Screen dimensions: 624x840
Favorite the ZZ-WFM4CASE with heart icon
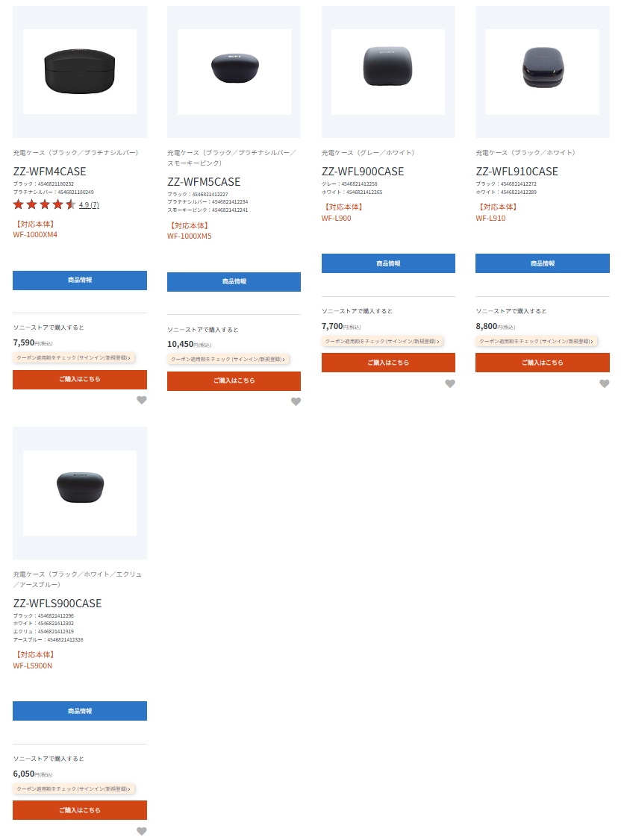[x=142, y=400]
